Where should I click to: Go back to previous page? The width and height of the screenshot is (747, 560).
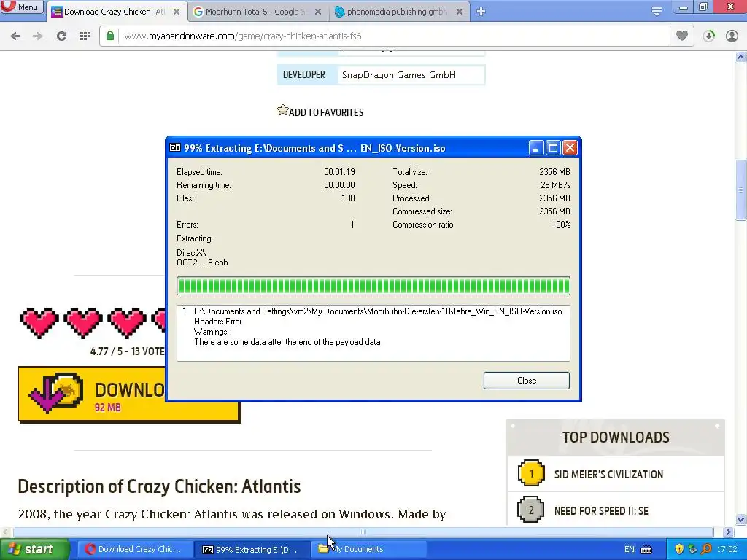click(x=15, y=36)
